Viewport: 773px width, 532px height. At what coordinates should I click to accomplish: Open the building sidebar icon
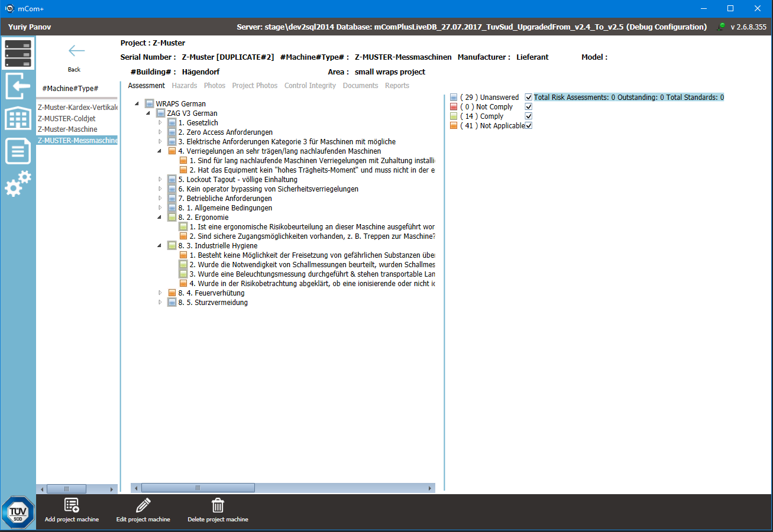(18, 119)
